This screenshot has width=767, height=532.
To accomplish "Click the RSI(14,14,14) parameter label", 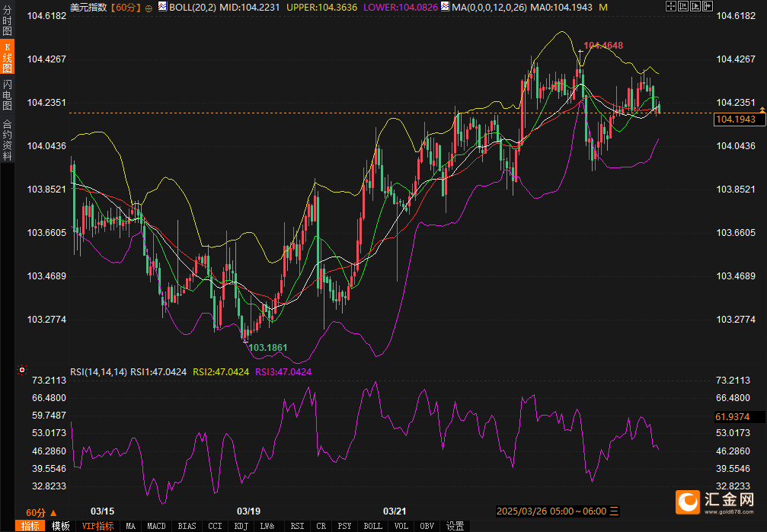I will (x=98, y=372).
